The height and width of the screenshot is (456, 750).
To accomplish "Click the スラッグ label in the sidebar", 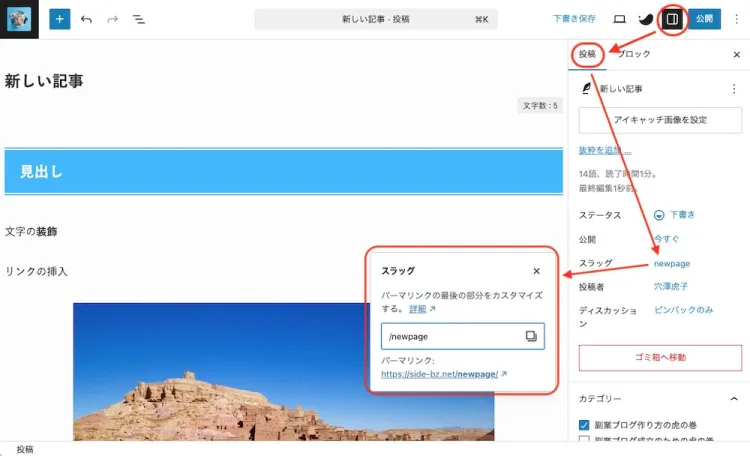I will (596, 263).
